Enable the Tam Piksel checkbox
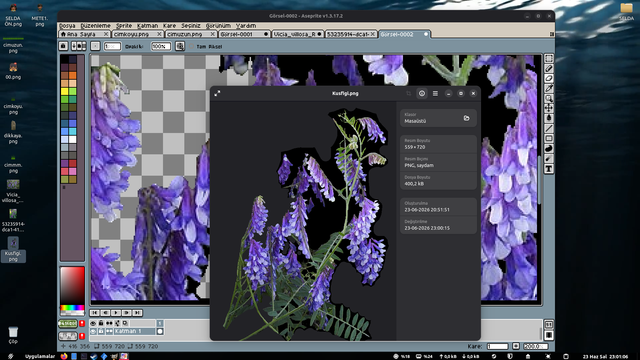The width and height of the screenshot is (640, 360). point(191,47)
